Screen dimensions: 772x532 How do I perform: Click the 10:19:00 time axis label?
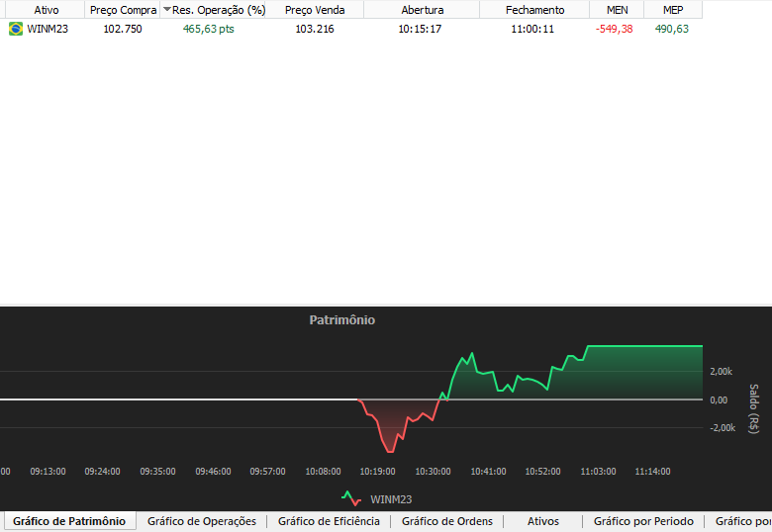click(x=378, y=472)
